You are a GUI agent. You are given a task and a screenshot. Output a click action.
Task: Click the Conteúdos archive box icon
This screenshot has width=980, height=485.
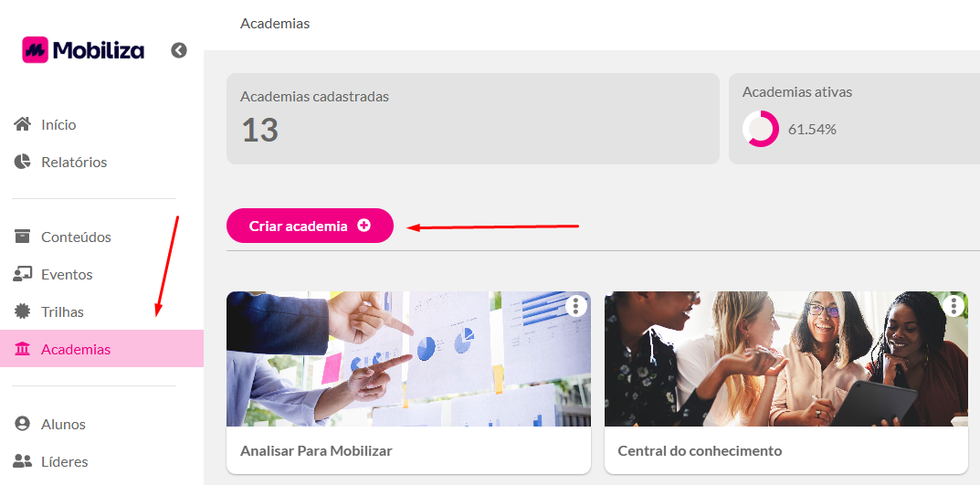pos(23,237)
